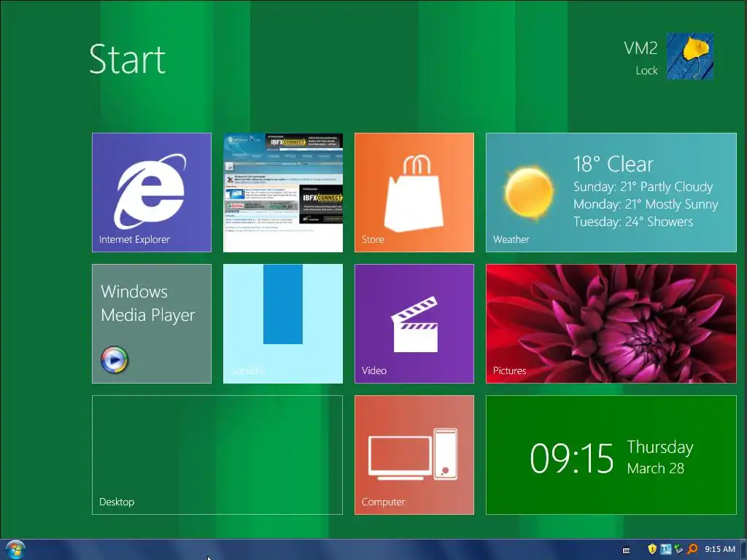
Task: Open the Desktop tile
Action: coord(217,455)
